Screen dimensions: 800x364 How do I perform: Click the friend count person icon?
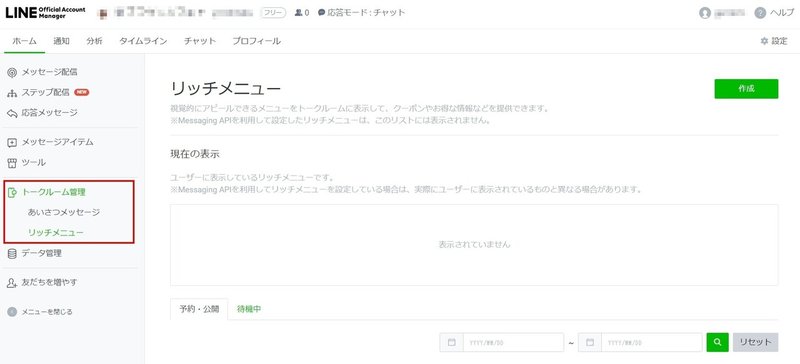click(298, 13)
